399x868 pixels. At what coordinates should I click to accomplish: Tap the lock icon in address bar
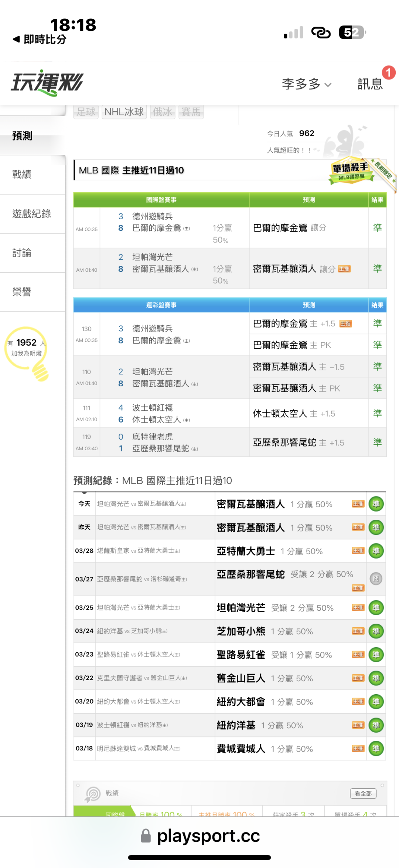(146, 836)
